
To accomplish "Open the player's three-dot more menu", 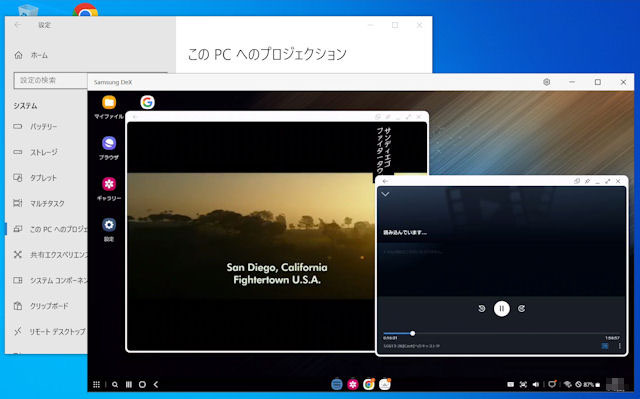I will coord(620,346).
